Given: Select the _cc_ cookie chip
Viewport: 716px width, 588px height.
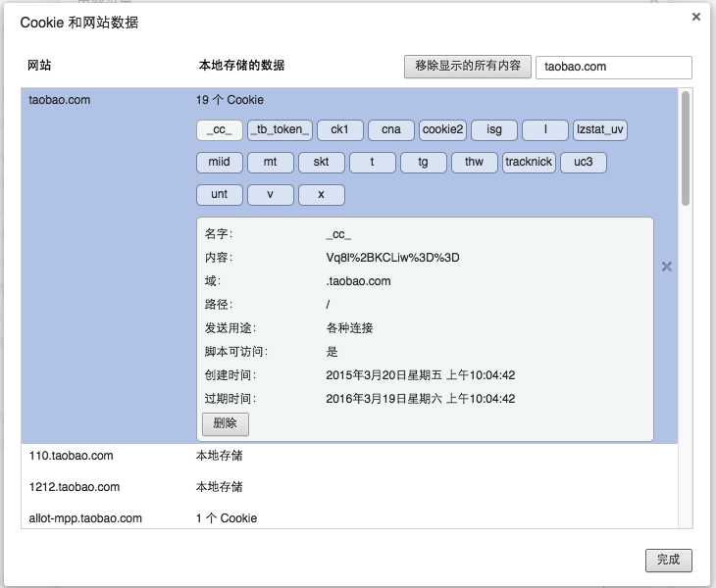Looking at the screenshot, I should [x=219, y=130].
